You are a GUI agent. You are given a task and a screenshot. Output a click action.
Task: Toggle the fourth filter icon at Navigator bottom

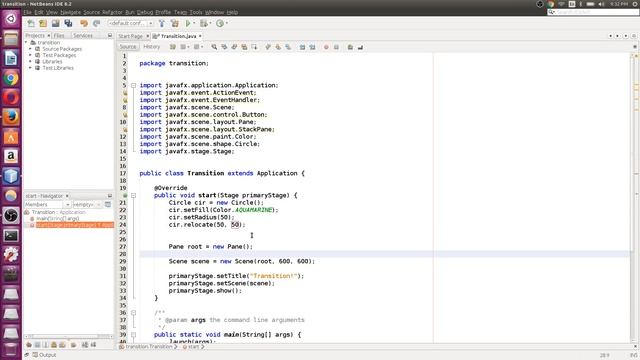[54, 345]
